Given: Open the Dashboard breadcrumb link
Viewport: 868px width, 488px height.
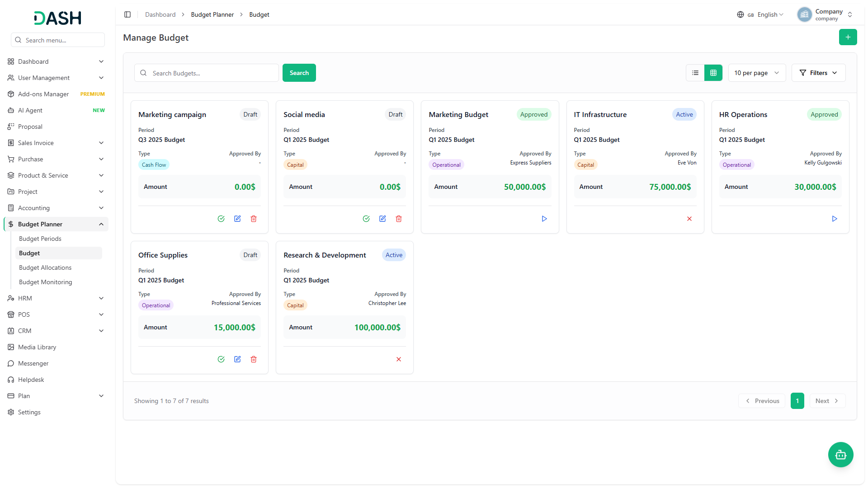Looking at the screenshot, I should click(160, 14).
